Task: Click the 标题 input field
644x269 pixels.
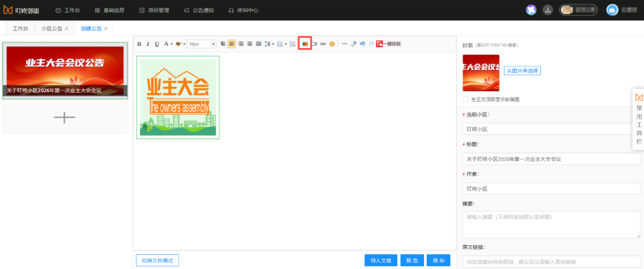Action: point(551,159)
